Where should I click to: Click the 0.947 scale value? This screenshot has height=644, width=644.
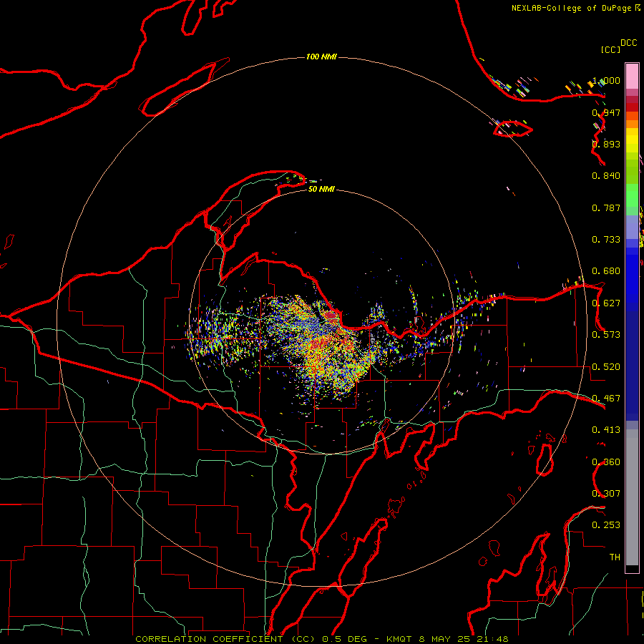pyautogui.click(x=606, y=112)
